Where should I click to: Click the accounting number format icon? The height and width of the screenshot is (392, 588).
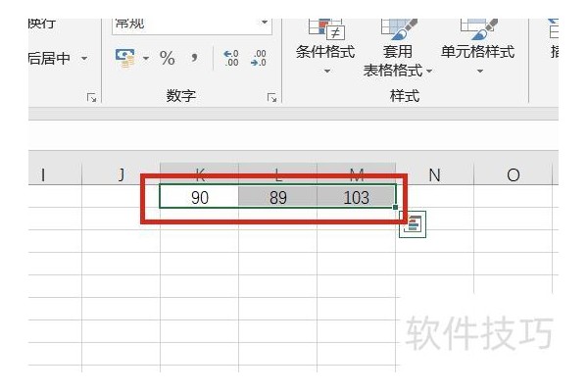coord(124,59)
